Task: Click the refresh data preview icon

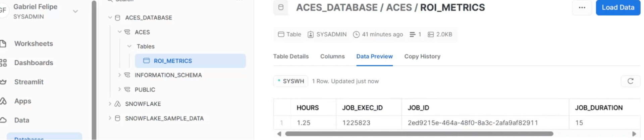Action: pos(630,81)
